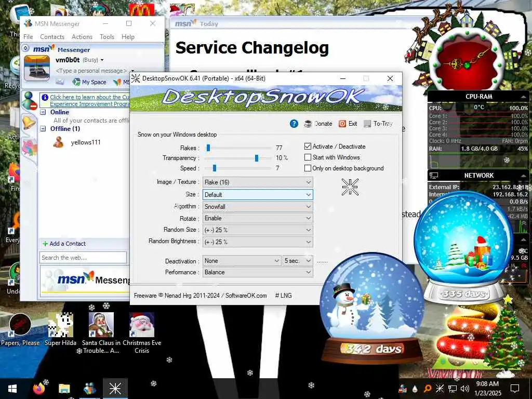Click the 342 days snowman snow globe
The width and height of the screenshot is (532, 399).
pyautogui.click(x=372, y=307)
